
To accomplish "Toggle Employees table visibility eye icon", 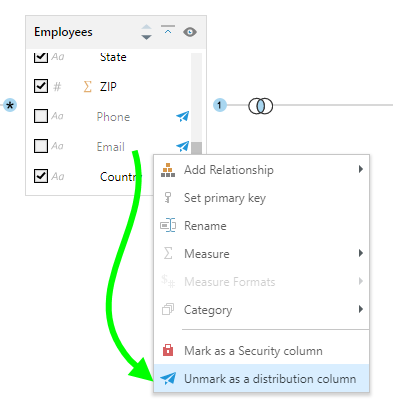I will (190, 32).
